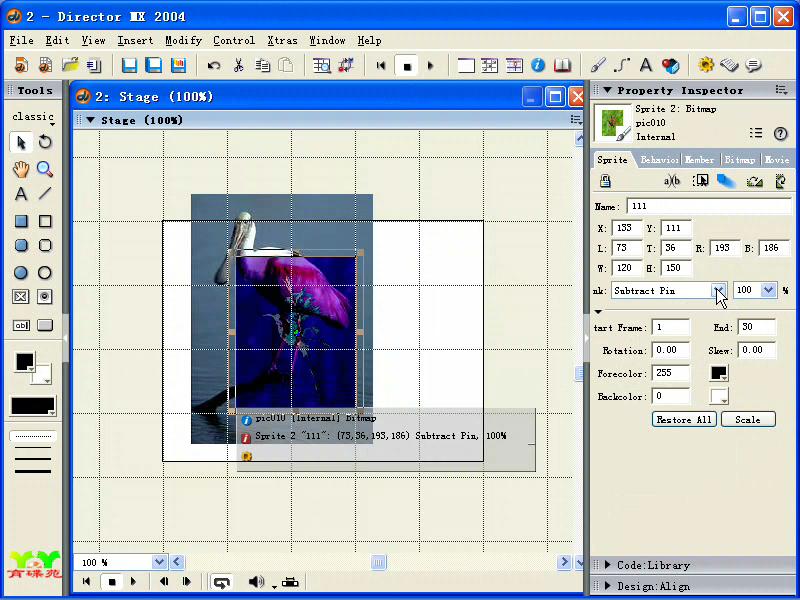
Task: Open the Tools palette foreground color chip
Action: click(x=25, y=362)
